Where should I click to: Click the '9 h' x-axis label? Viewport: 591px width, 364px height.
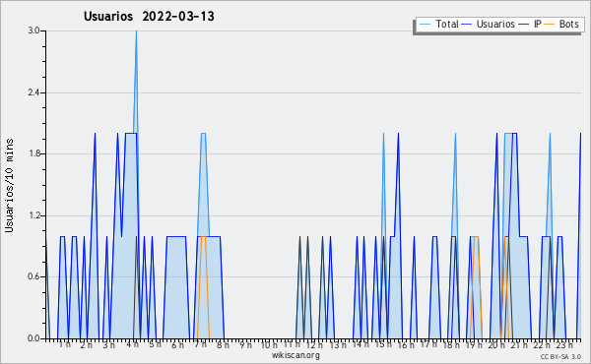pyautogui.click(x=245, y=344)
